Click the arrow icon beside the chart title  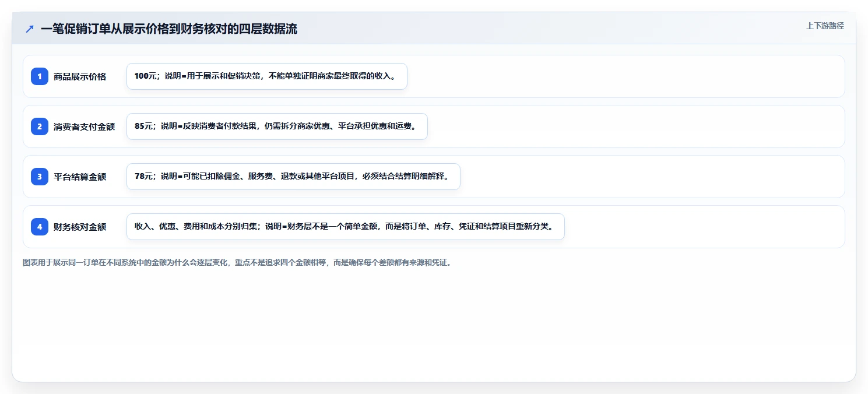click(x=30, y=29)
